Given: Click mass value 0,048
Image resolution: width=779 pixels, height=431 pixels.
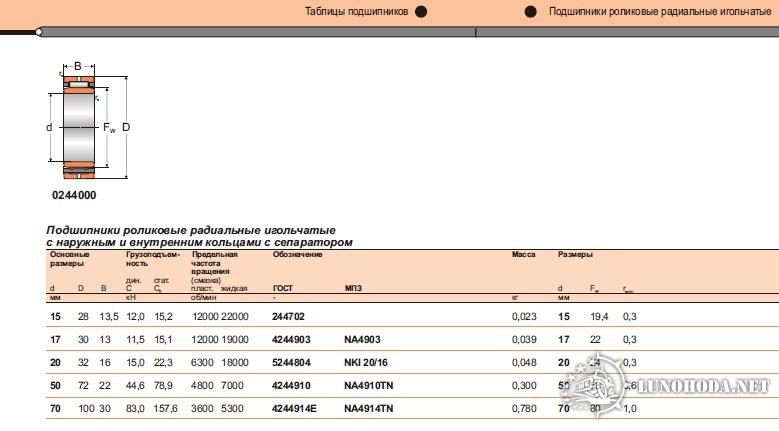Looking at the screenshot, I should click(524, 362).
